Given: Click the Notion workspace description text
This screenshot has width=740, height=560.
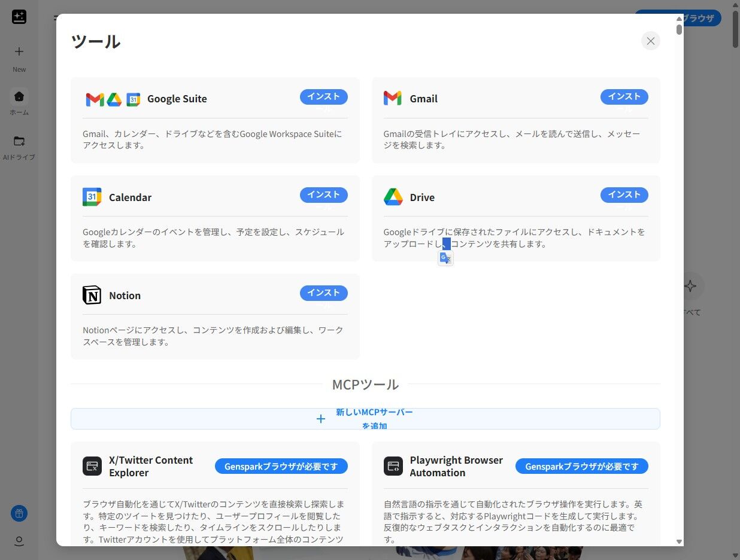Looking at the screenshot, I should (x=213, y=336).
